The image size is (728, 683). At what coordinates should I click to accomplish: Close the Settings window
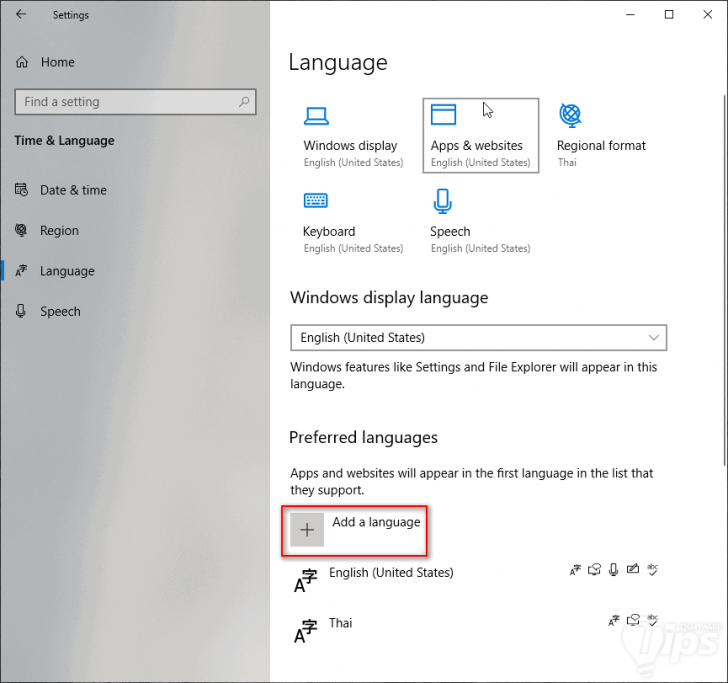click(708, 15)
